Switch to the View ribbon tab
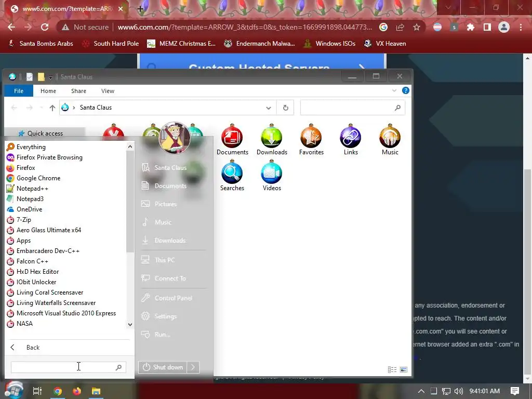This screenshot has width=532, height=399. point(108,91)
